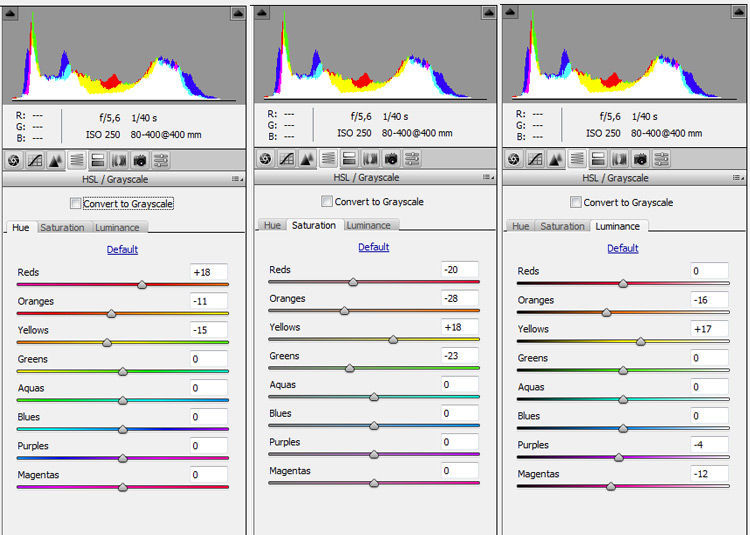
Task: Open Basic tab icon in Hue-active panel
Action: point(14,160)
